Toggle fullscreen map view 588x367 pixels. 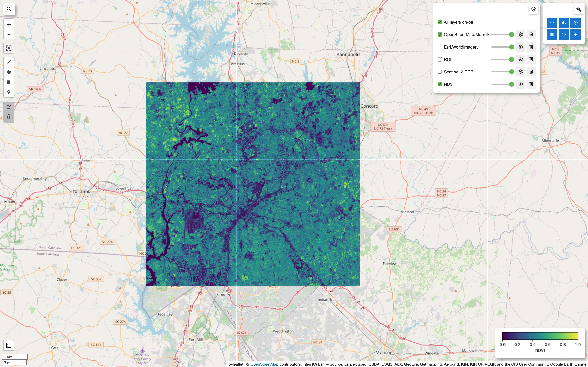pyautogui.click(x=9, y=48)
